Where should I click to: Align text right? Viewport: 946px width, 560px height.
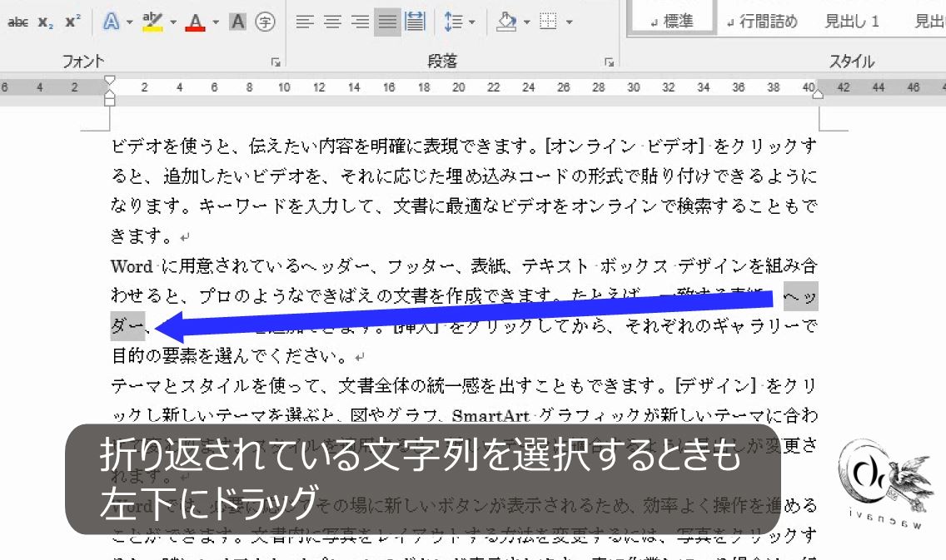pos(361,22)
